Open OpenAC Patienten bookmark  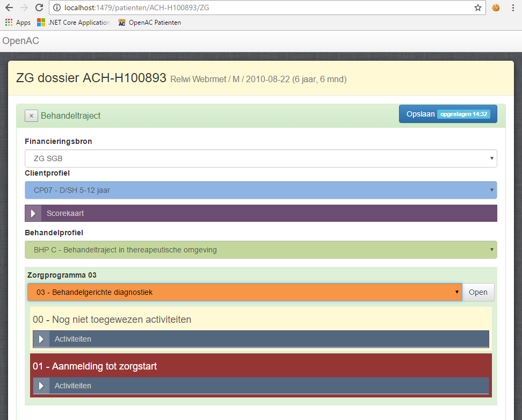tap(149, 23)
